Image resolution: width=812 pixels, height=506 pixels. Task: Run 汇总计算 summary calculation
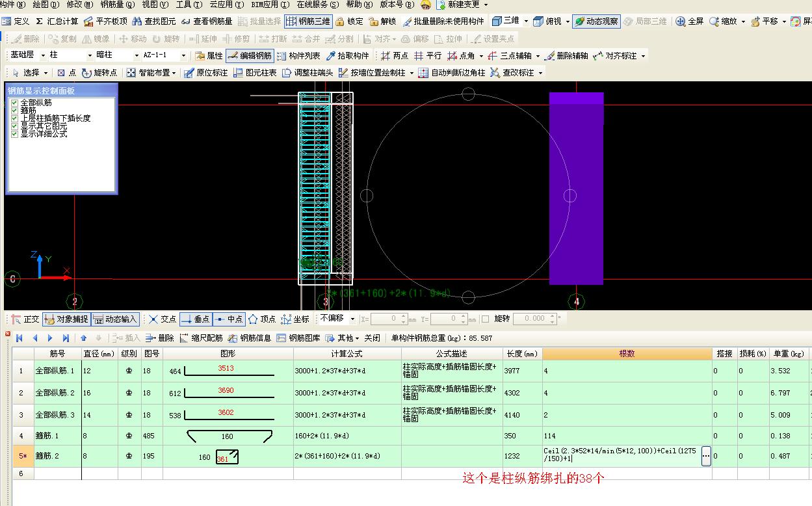pos(57,21)
